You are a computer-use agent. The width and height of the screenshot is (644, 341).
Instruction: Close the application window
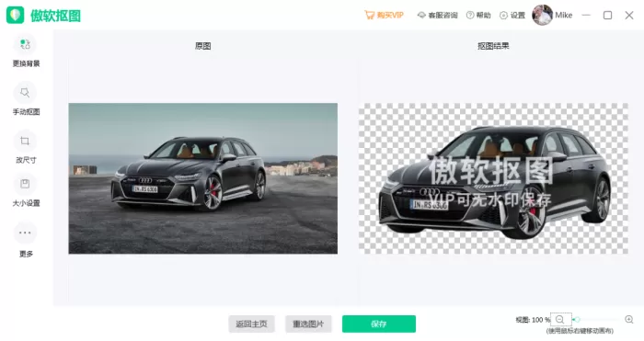[628, 16]
